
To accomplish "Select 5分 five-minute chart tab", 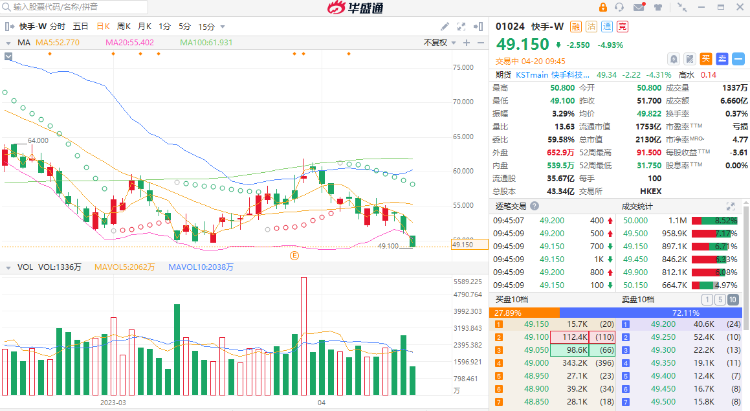I will tap(185, 26).
